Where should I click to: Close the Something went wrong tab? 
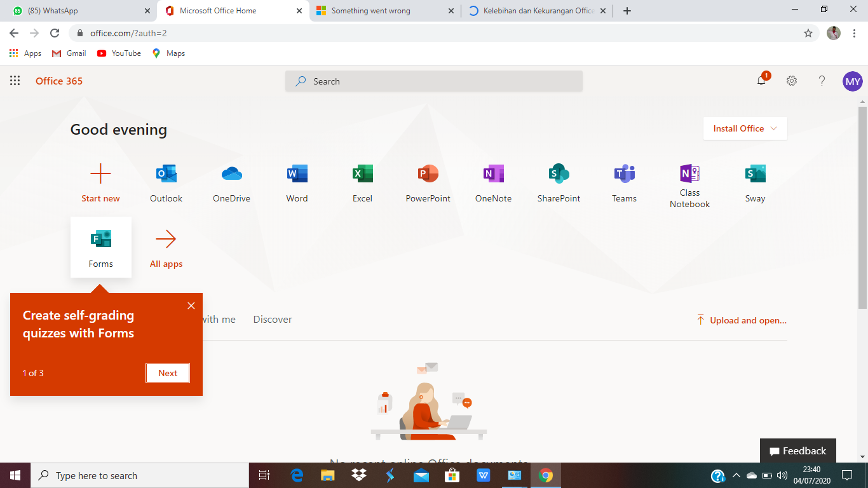[451, 11]
